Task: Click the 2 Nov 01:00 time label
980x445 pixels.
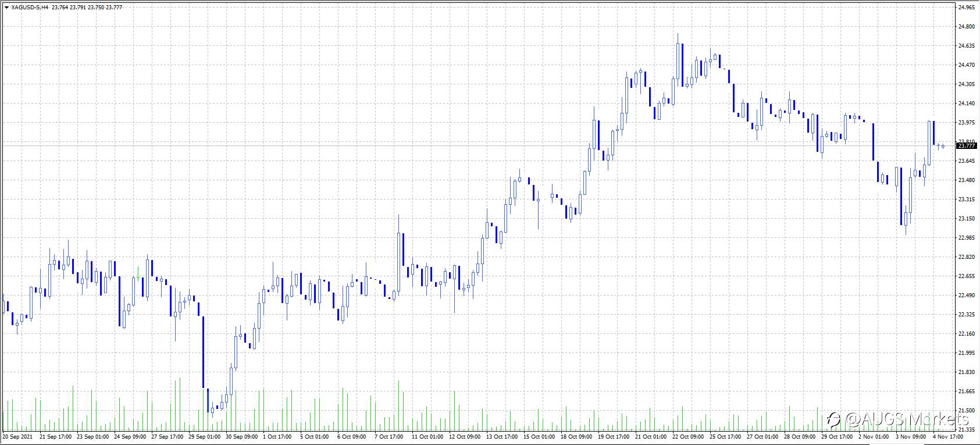Action: coord(874,436)
